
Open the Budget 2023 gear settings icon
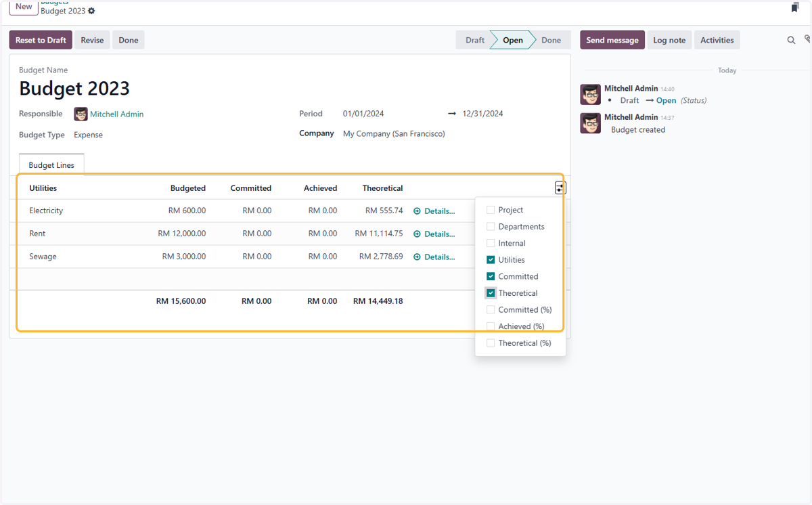point(91,12)
